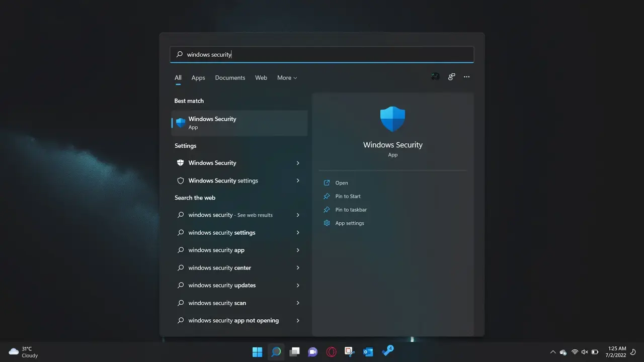644x362 pixels.
Task: Switch to the Apps search tab
Action: tap(198, 78)
